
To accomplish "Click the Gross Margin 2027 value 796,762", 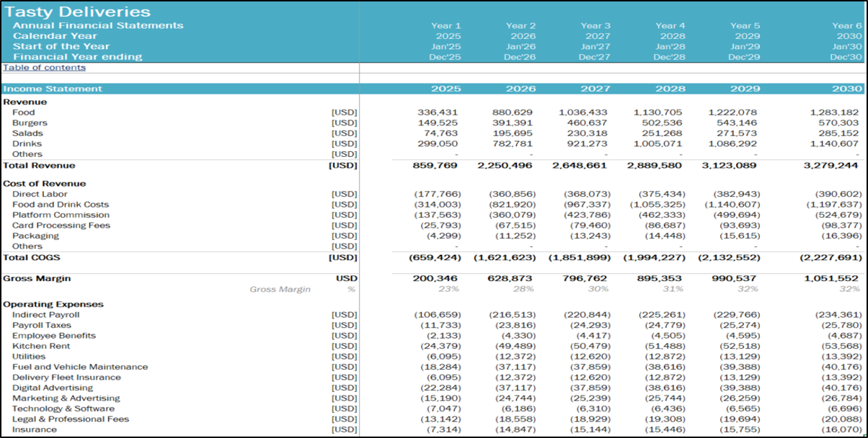I will click(585, 278).
